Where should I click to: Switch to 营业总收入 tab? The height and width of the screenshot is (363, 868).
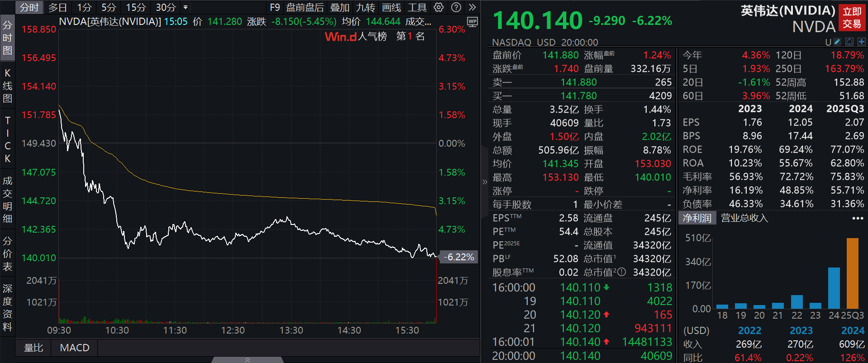tap(744, 218)
